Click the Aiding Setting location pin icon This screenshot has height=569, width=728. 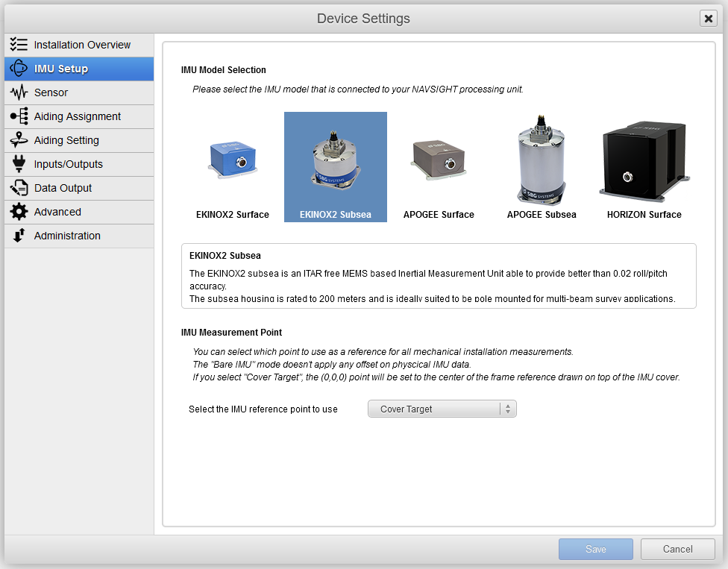(x=19, y=139)
